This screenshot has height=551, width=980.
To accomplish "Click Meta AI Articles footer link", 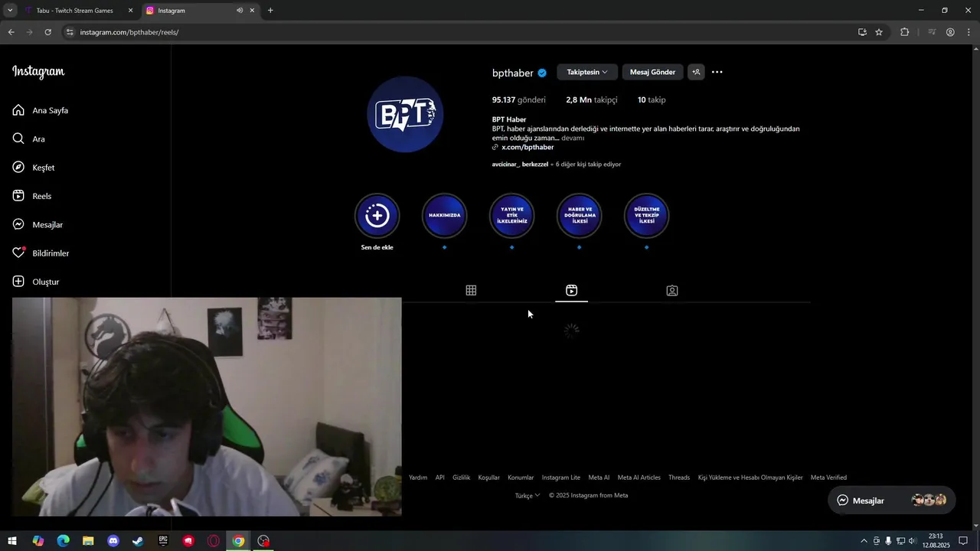I will 639,478.
